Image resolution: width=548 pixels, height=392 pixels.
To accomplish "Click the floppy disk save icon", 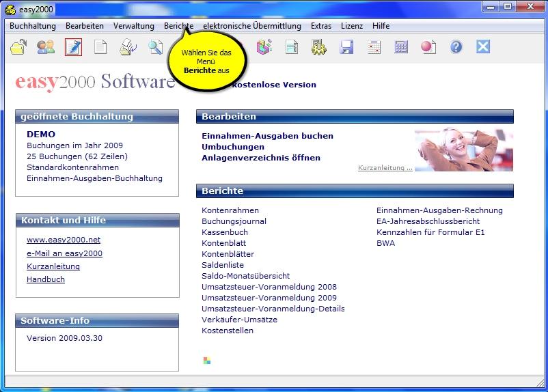I will click(346, 47).
